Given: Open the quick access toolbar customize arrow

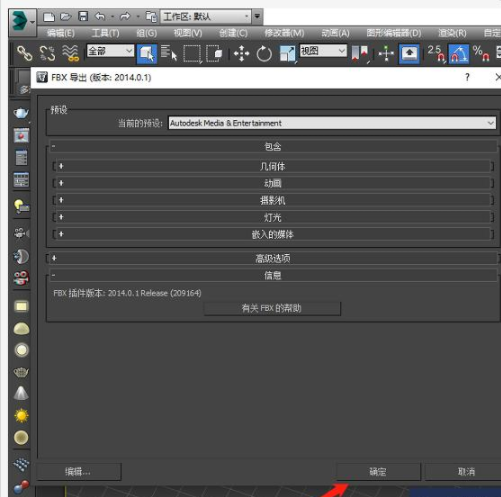Looking at the screenshot, I should 257,16.
